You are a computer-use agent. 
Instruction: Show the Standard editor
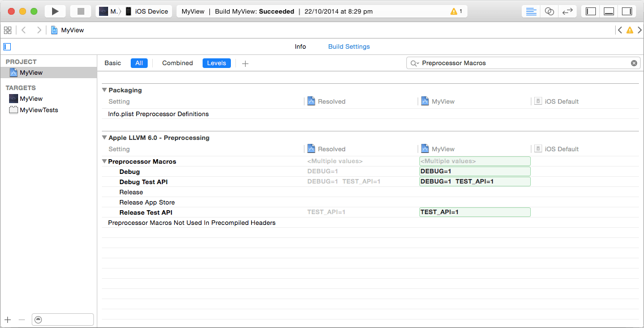tap(531, 11)
